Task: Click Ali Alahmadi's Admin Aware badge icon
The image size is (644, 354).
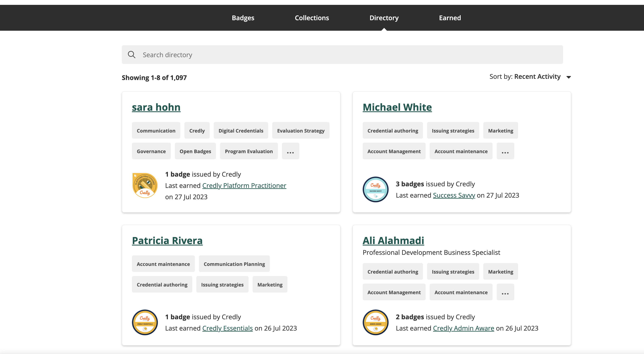Action: tap(375, 322)
